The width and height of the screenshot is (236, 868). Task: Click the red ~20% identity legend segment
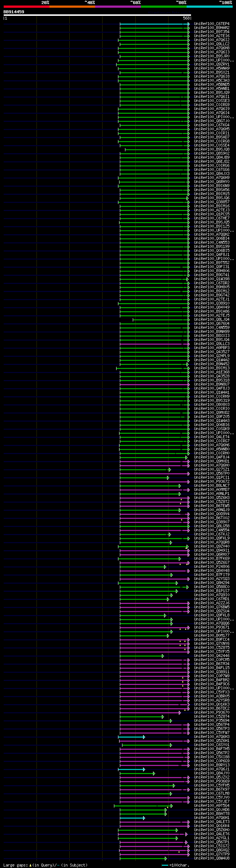26,7
